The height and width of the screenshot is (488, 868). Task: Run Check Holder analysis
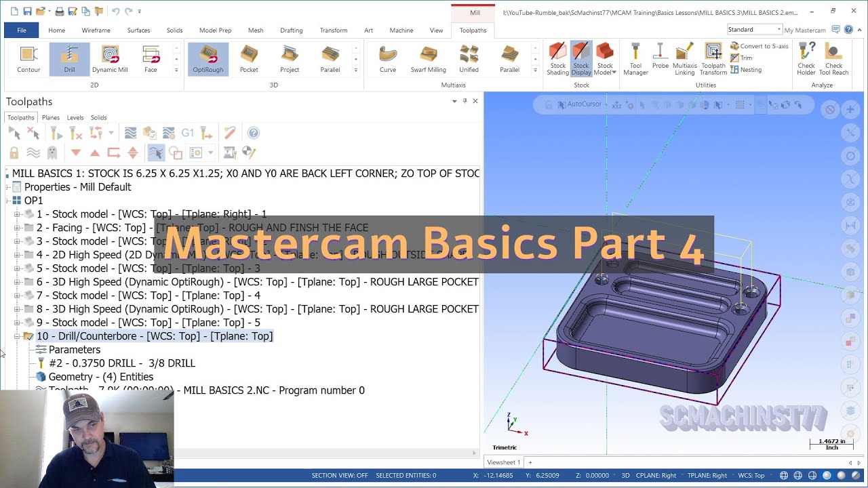coord(806,59)
